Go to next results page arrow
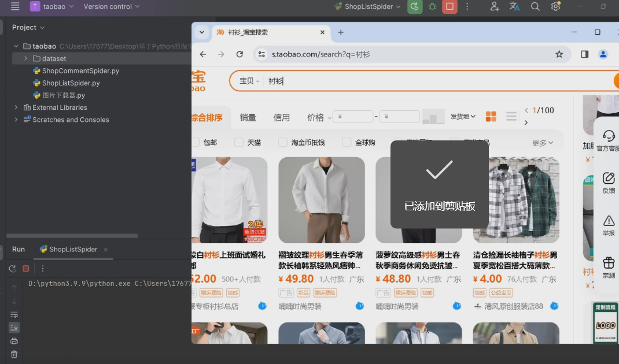Screen dimensions: 619x364 pyautogui.click(x=526, y=122)
